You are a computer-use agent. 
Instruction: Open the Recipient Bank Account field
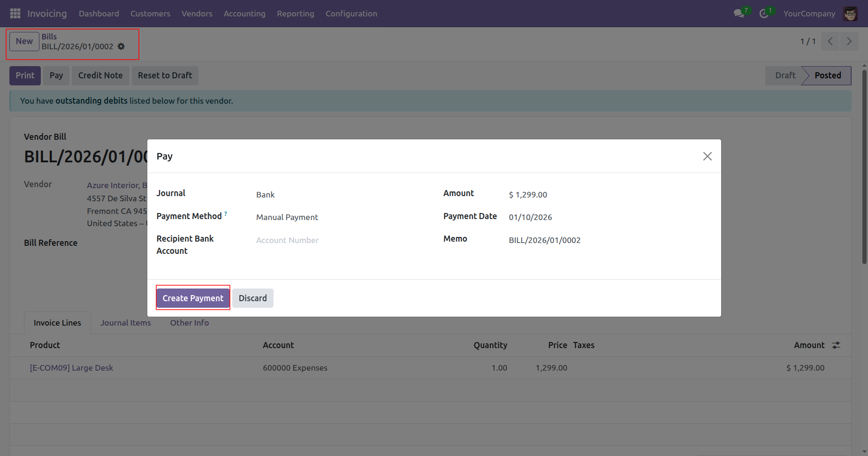click(x=338, y=240)
